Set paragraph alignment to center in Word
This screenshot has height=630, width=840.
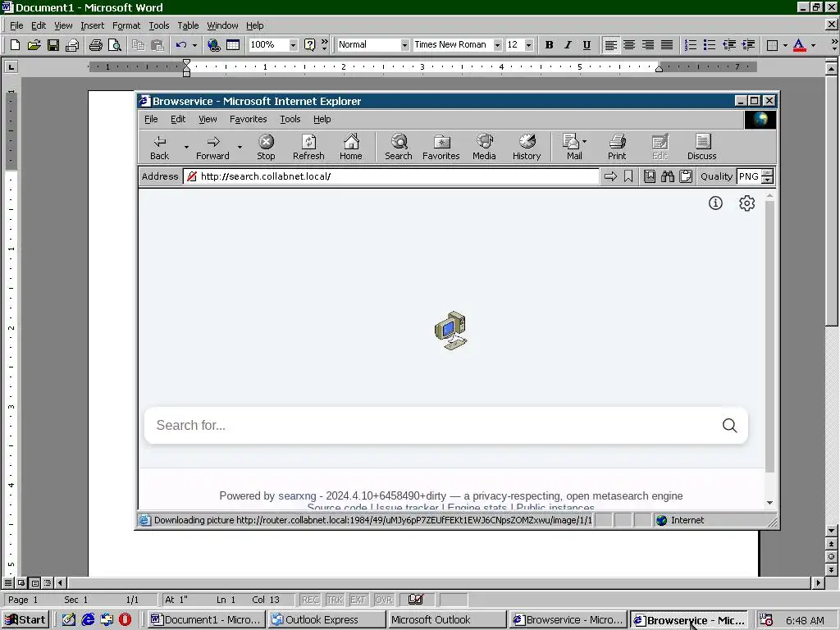[x=629, y=45]
